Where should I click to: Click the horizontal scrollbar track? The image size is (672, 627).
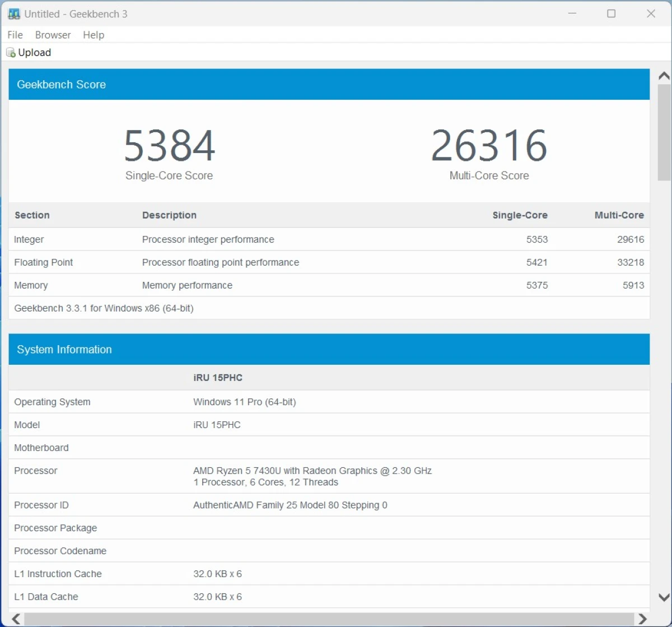point(329,619)
